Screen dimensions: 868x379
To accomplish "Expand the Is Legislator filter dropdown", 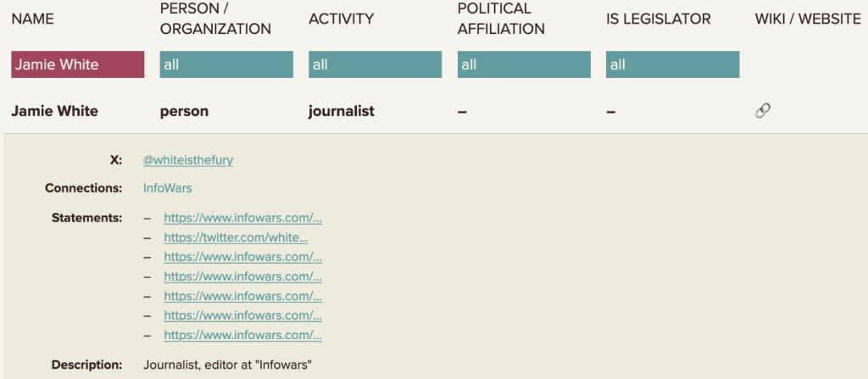I will [672, 64].
